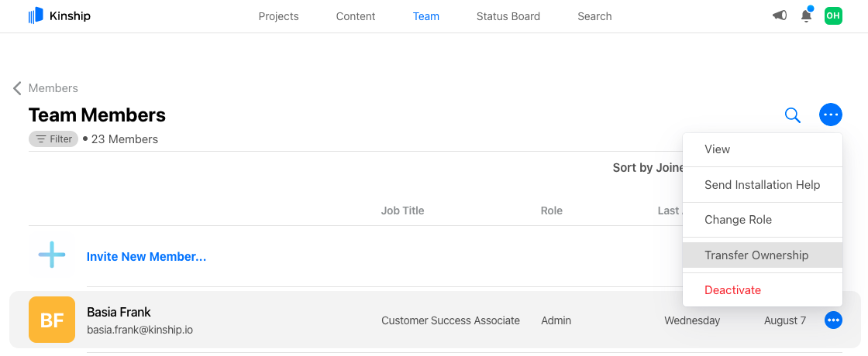Click Basia Frank's row more options button

point(834,320)
